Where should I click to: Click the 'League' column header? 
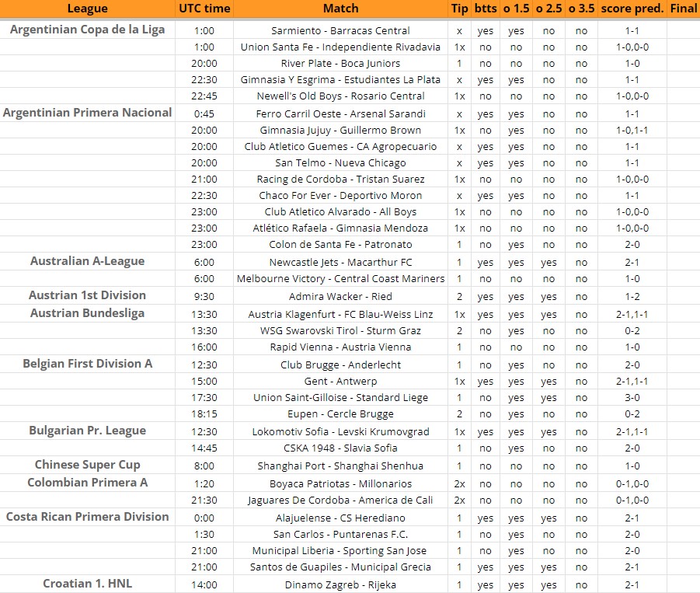click(88, 9)
